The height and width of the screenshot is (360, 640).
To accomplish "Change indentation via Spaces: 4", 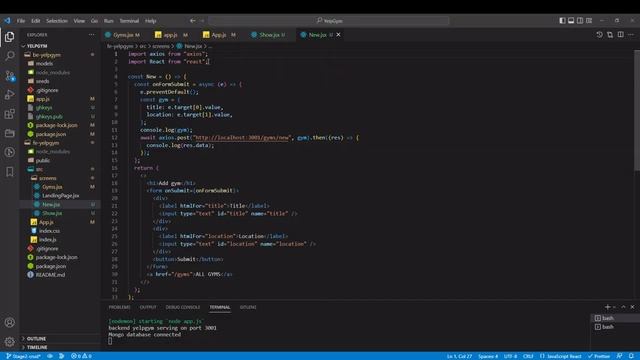I will click(488, 356).
